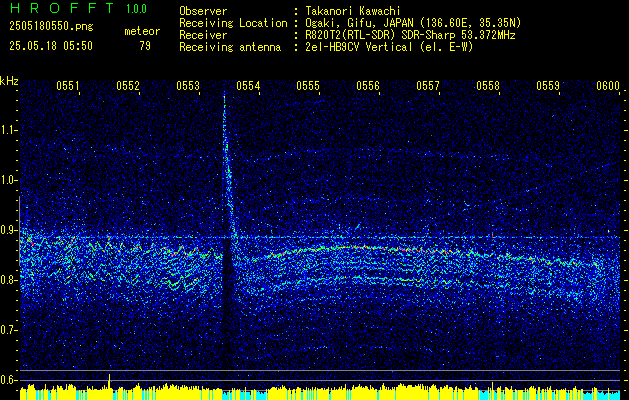Click the 0.8 kHz axis label

click(x=8, y=280)
